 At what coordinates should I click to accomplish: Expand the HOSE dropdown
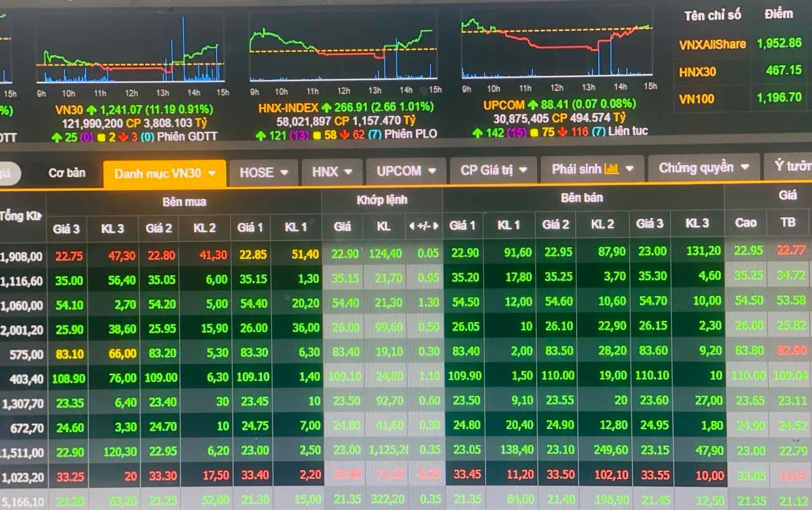click(285, 172)
